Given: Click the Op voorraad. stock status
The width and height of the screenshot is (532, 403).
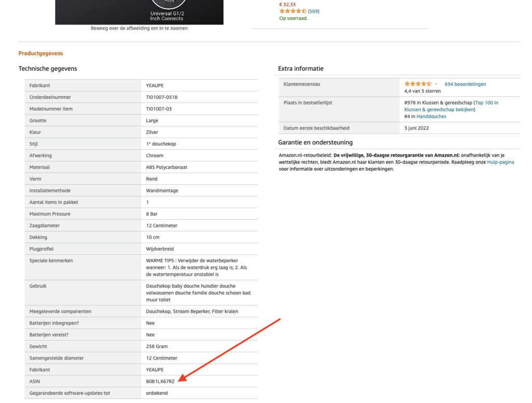Looking at the screenshot, I should pyautogui.click(x=293, y=18).
